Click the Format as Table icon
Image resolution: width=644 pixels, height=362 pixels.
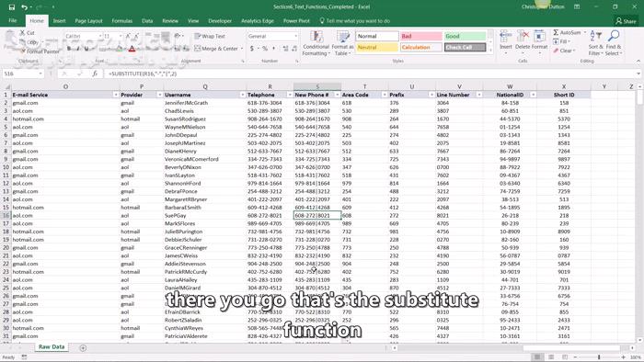pyautogui.click(x=342, y=37)
